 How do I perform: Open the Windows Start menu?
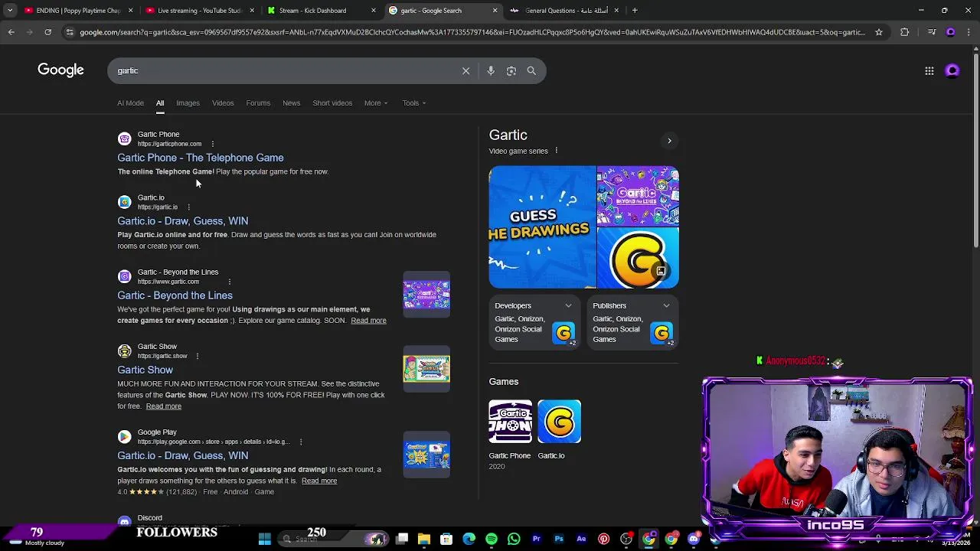[x=264, y=539]
